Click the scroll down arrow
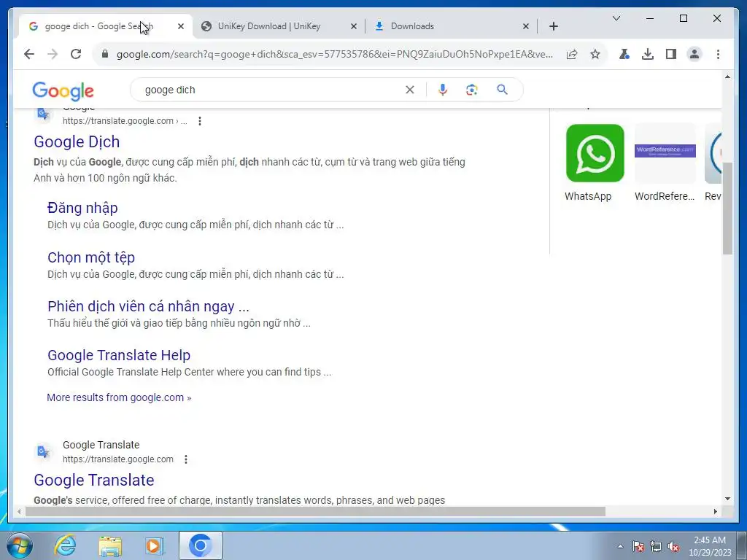Screen dimensions: 747x560 click(727, 499)
